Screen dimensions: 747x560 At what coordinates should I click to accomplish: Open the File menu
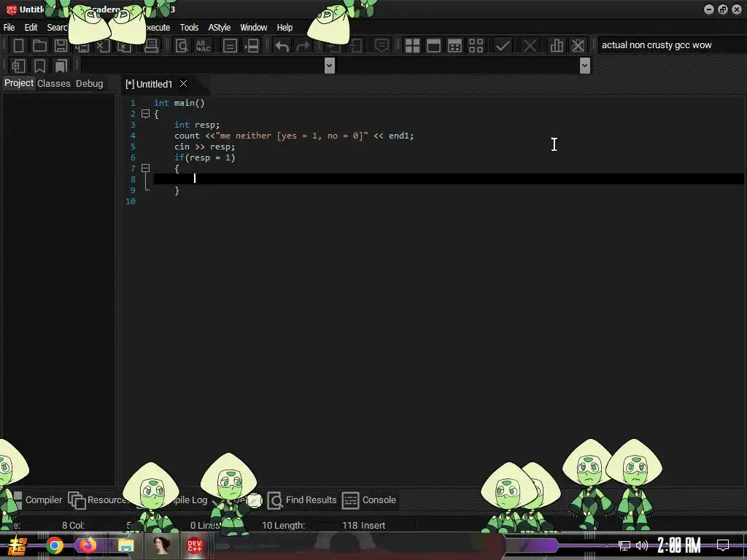click(x=9, y=28)
